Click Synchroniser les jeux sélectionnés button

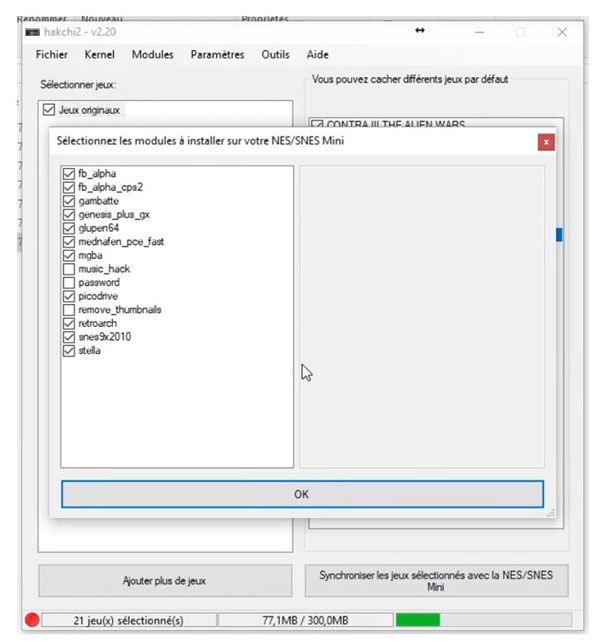click(435, 581)
